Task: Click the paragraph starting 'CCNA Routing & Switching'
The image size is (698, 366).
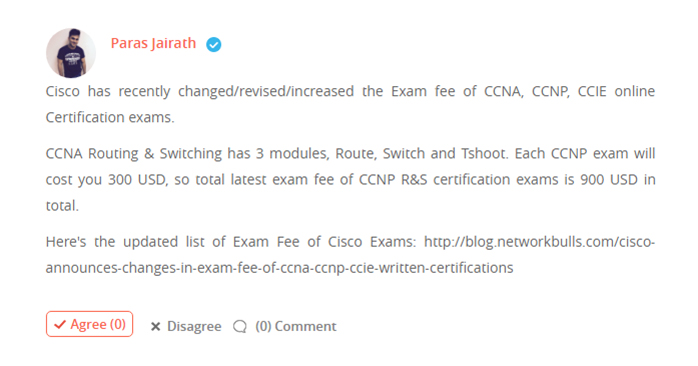Action: pyautogui.click(x=350, y=179)
